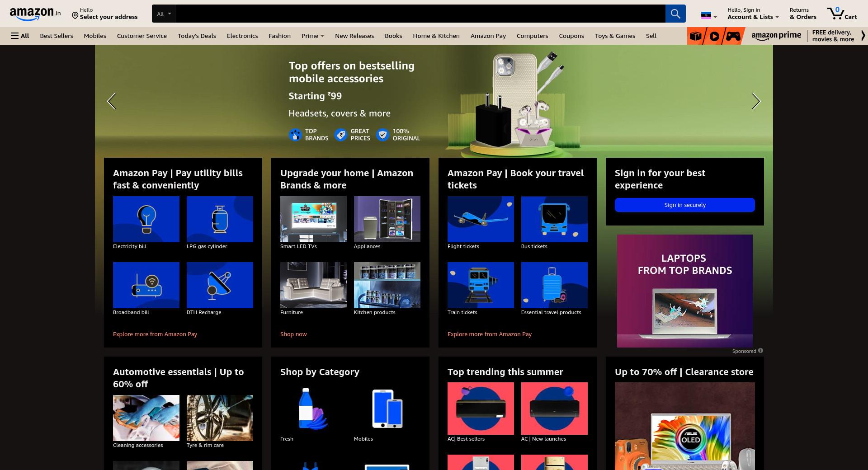Click Explore more link under travel tickets
This screenshot has height=470, width=868.
tap(490, 334)
